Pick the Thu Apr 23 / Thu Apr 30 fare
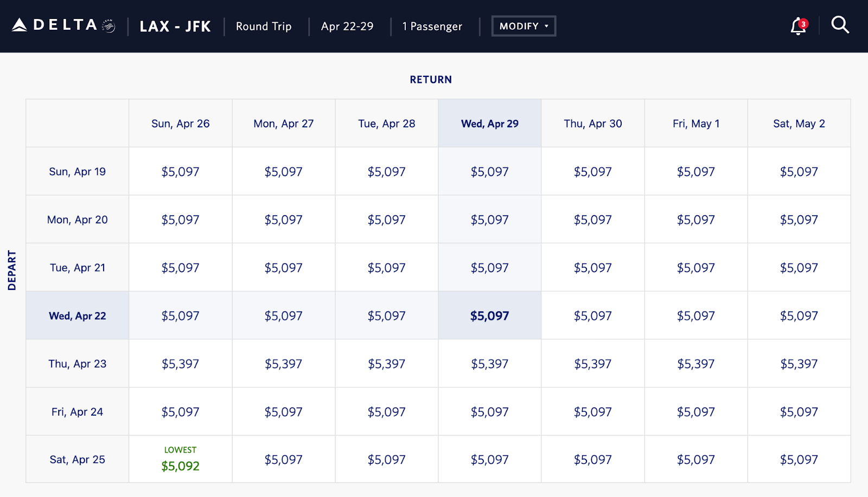 (592, 364)
